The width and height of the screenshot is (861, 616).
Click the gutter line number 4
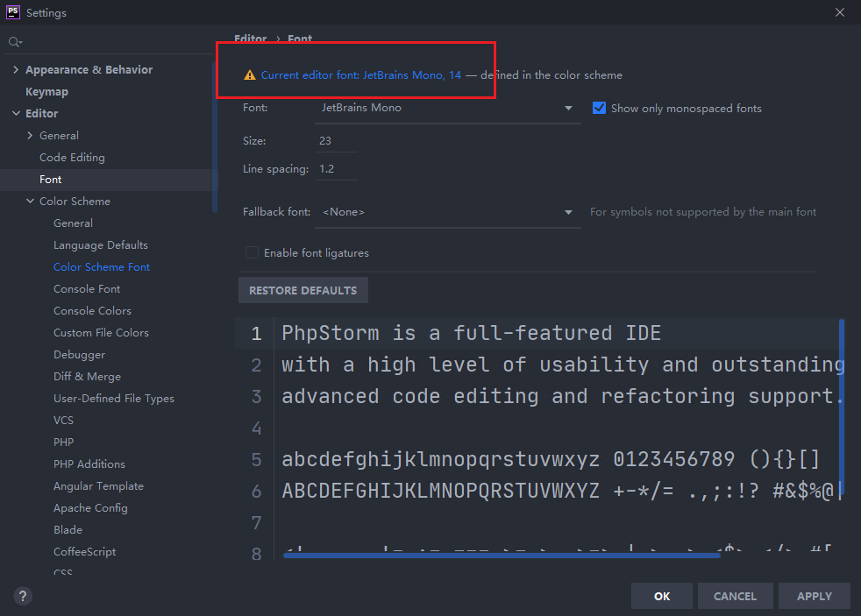point(256,428)
